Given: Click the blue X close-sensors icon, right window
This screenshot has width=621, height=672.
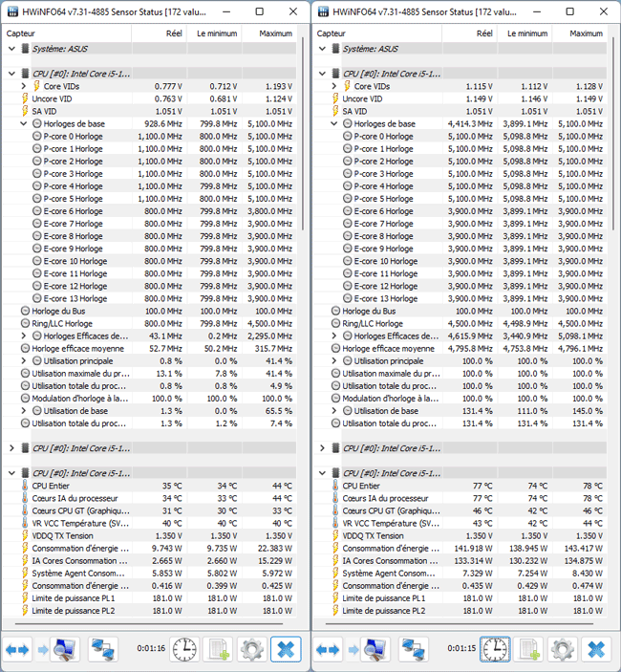Looking at the screenshot, I should click(595, 650).
